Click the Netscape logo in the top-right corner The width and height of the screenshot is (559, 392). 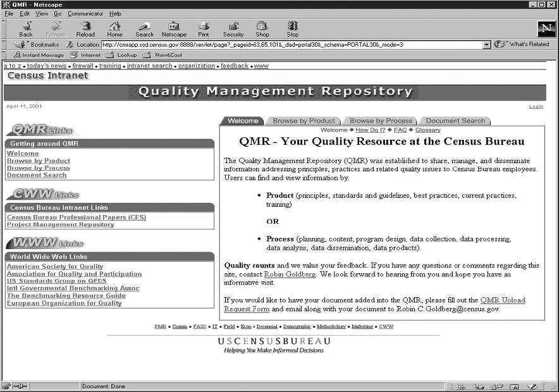[x=546, y=28]
